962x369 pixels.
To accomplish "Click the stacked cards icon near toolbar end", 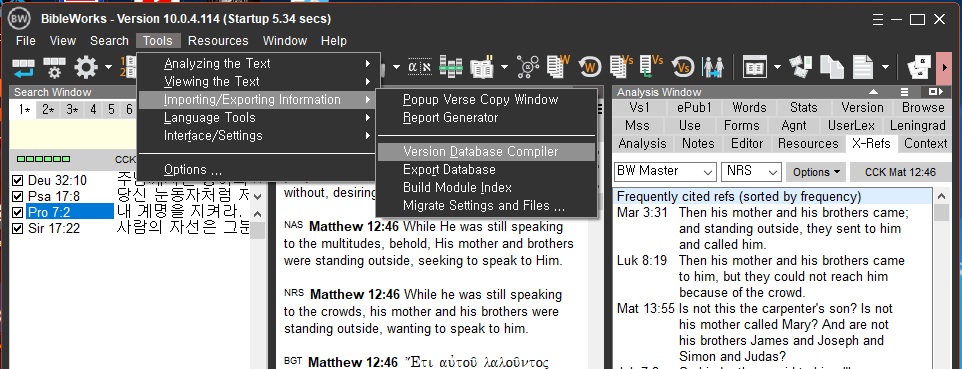I will [919, 67].
